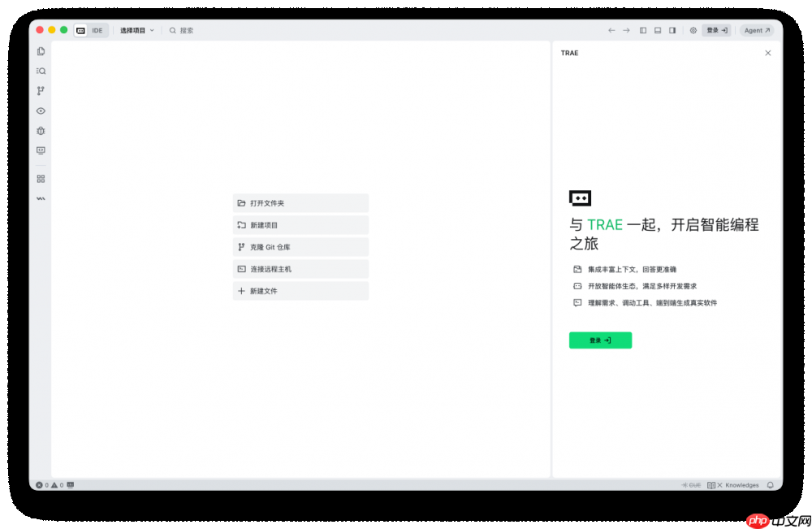The height and width of the screenshot is (529, 812).
Task: Switch to Agent mode
Action: (757, 31)
